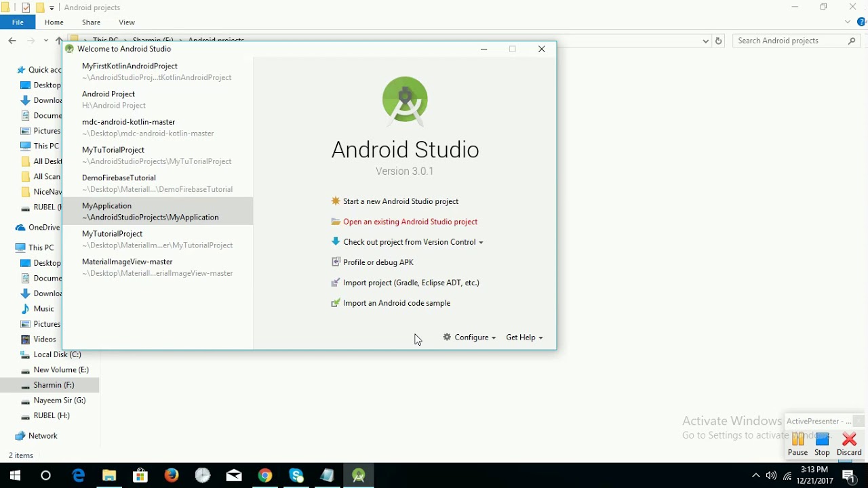868x488 pixels.
Task: Select Sharmin (F:) drive in Explorer
Action: (54, 385)
